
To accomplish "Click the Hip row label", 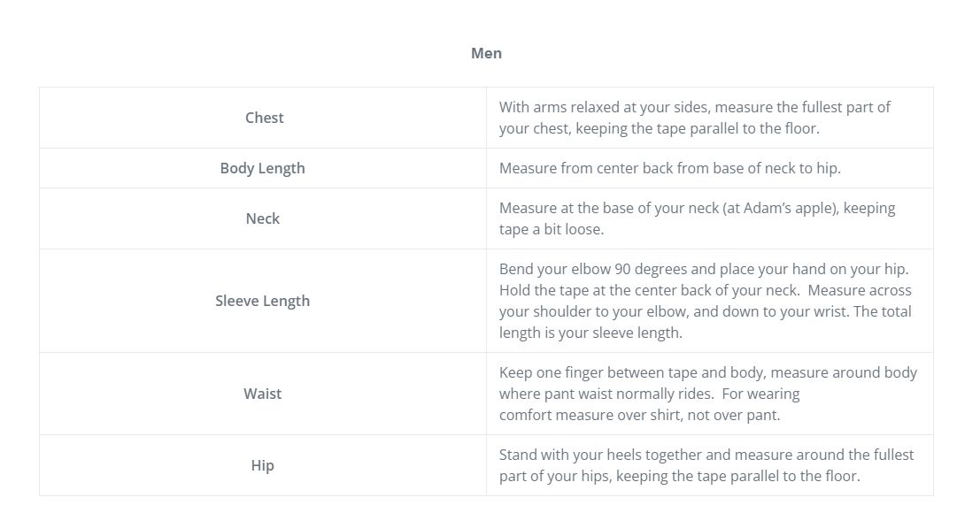I will pos(262,465).
